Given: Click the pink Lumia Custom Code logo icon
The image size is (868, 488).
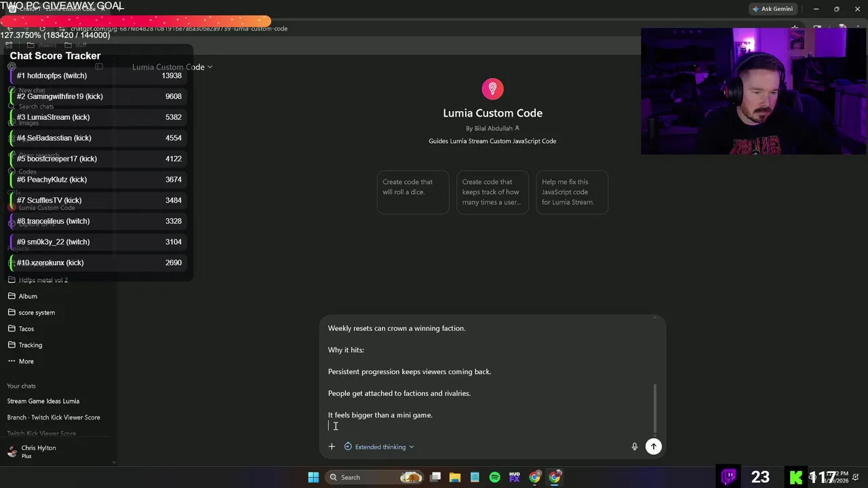Looking at the screenshot, I should (x=492, y=89).
